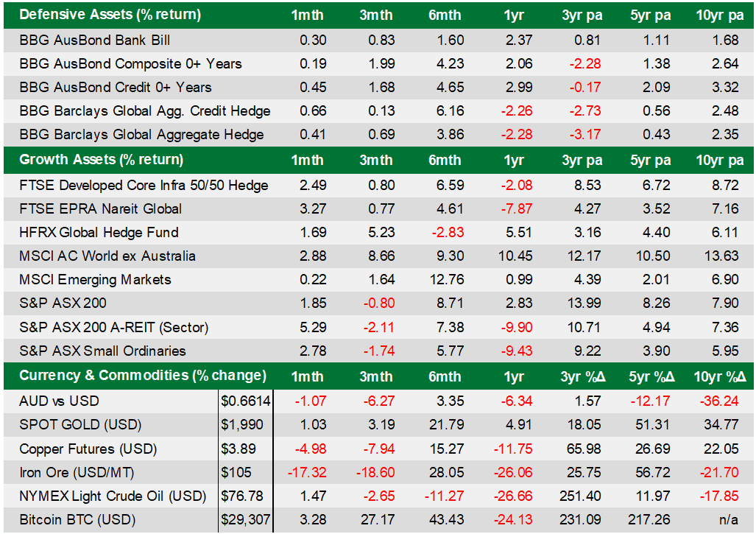This screenshot has width=756, height=534.
Task: Select FTSE Core Infra 3yr pa value "8.53"
Action: pyautogui.click(x=587, y=185)
